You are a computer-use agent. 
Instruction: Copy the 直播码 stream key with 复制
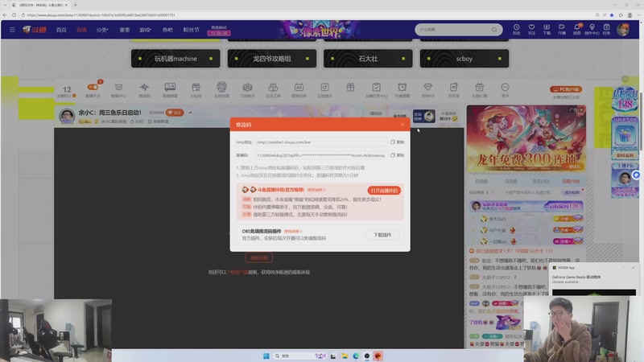pyautogui.click(x=397, y=155)
